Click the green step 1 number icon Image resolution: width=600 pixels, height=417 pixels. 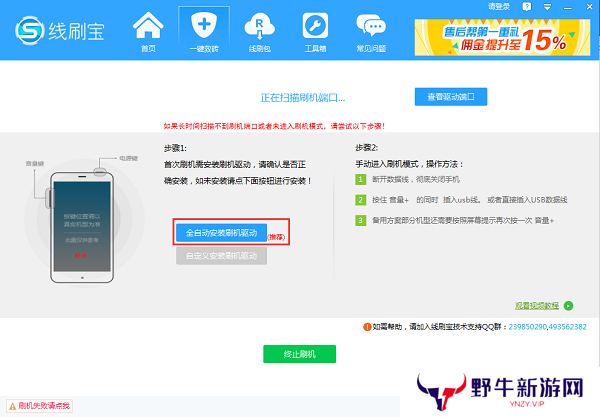[x=360, y=179]
